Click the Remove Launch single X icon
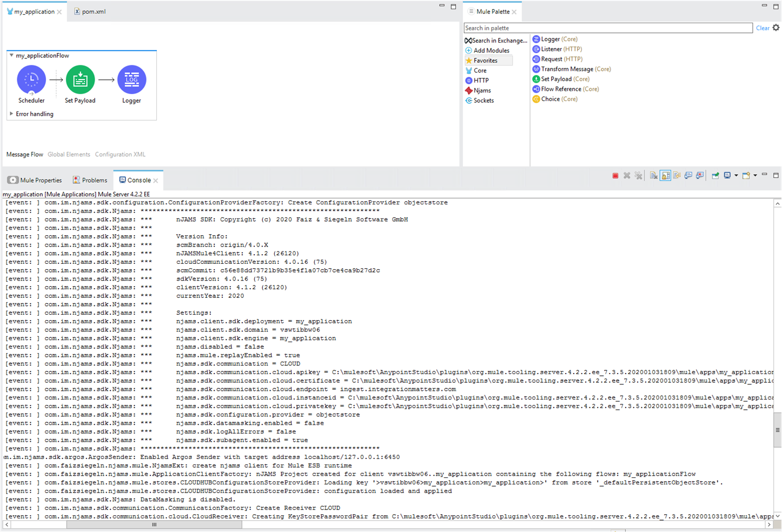782x532 pixels. click(x=627, y=176)
